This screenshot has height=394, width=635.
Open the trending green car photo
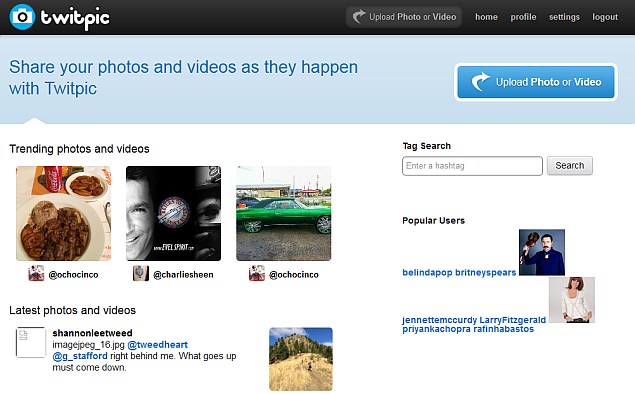(283, 213)
